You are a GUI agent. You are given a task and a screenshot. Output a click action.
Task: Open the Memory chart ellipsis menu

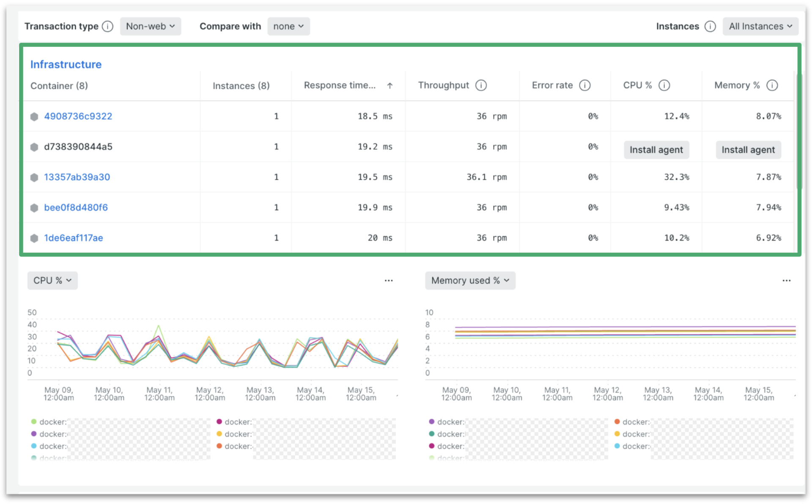coord(787,280)
